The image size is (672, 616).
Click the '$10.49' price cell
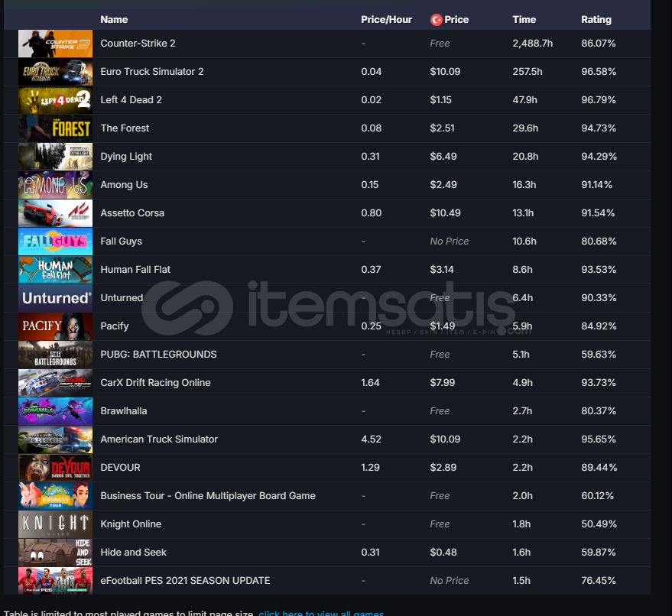tap(445, 213)
